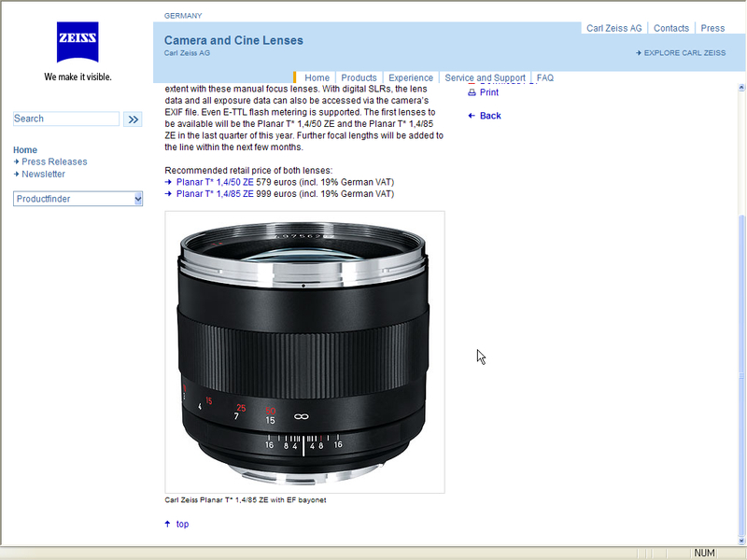The image size is (747, 560).
Task: Open the Carl Zeiss AG top link
Action: [614, 28]
